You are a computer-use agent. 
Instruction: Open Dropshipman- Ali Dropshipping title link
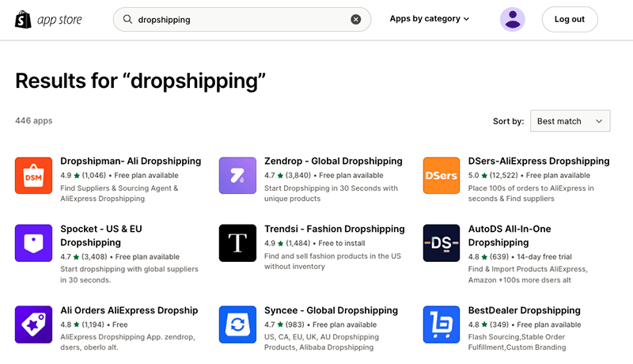coord(131,161)
